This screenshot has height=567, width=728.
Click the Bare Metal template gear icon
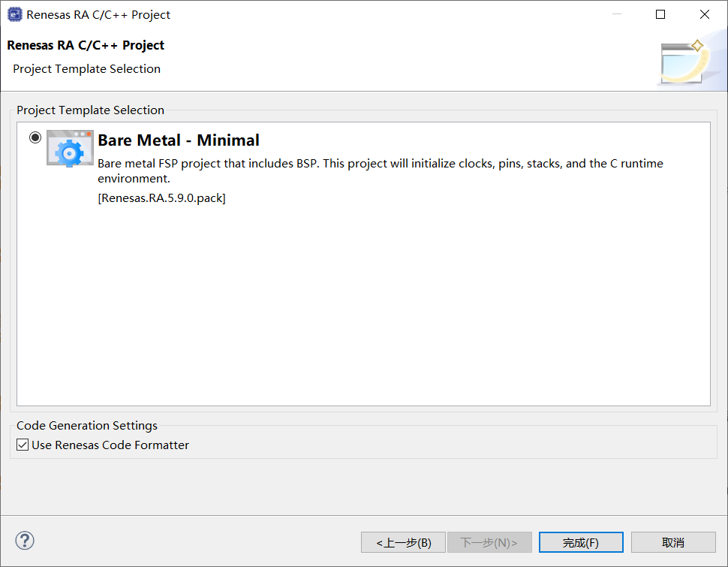coord(70,148)
